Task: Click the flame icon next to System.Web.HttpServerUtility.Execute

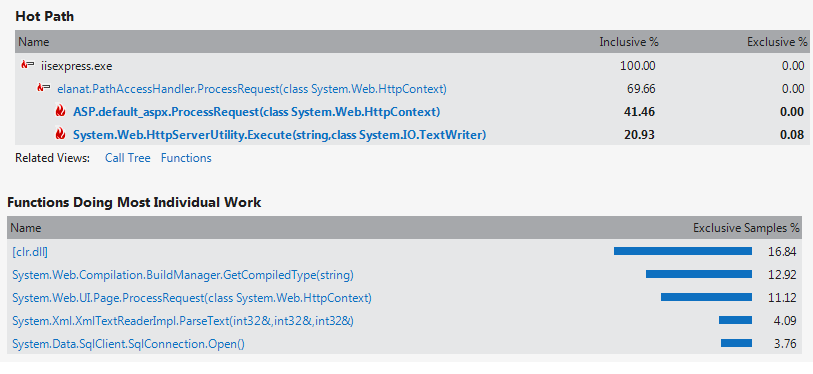Action: (61, 134)
